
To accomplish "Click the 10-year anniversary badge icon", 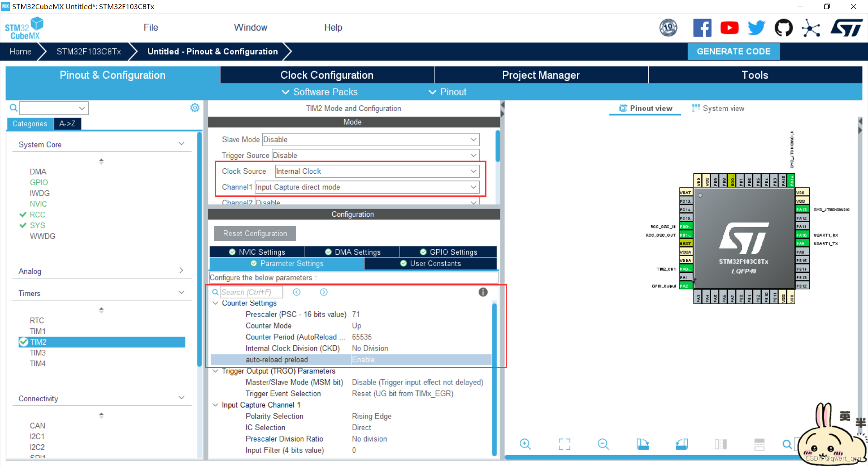I will (668, 28).
